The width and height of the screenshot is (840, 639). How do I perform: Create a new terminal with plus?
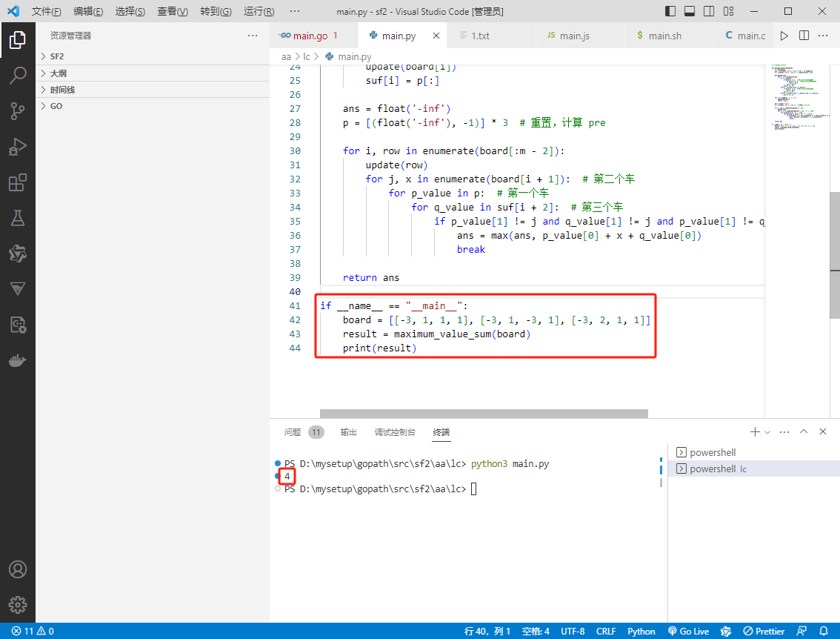pyautogui.click(x=755, y=432)
